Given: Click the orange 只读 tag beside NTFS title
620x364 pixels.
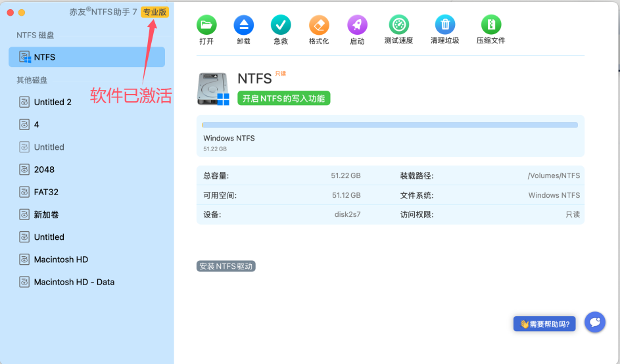Looking at the screenshot, I should point(280,74).
